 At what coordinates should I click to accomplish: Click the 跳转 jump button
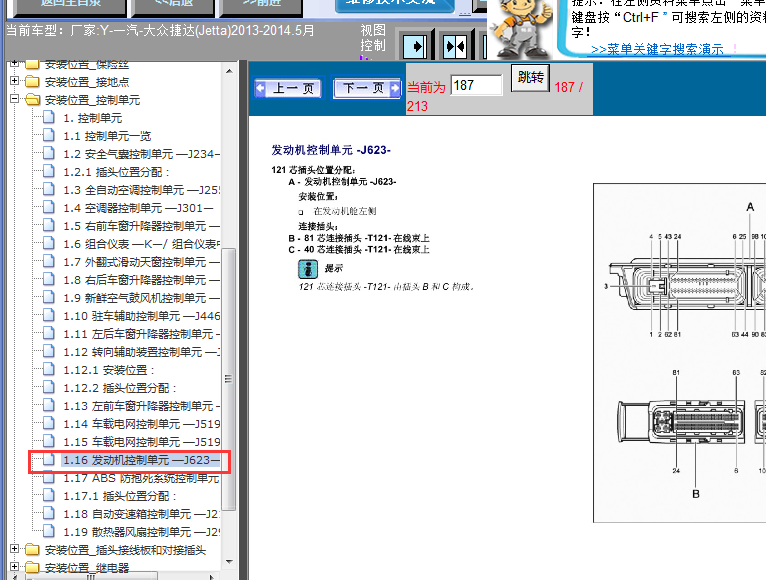tap(531, 78)
